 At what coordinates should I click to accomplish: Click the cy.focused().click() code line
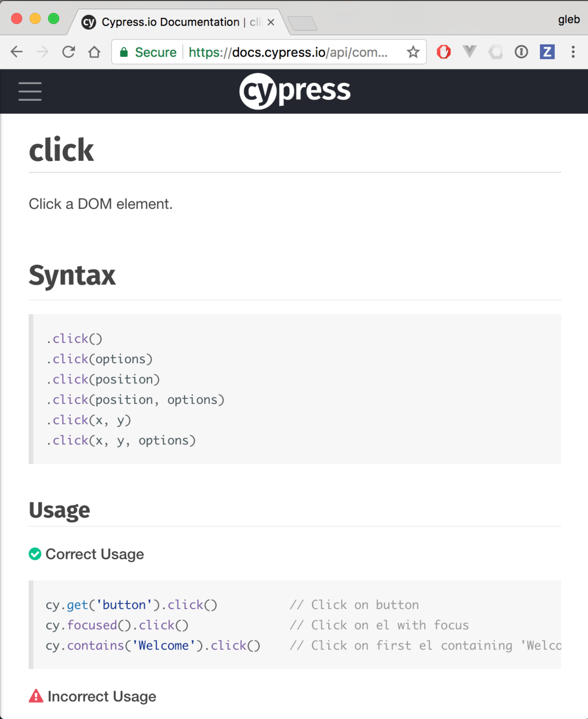tap(117, 625)
